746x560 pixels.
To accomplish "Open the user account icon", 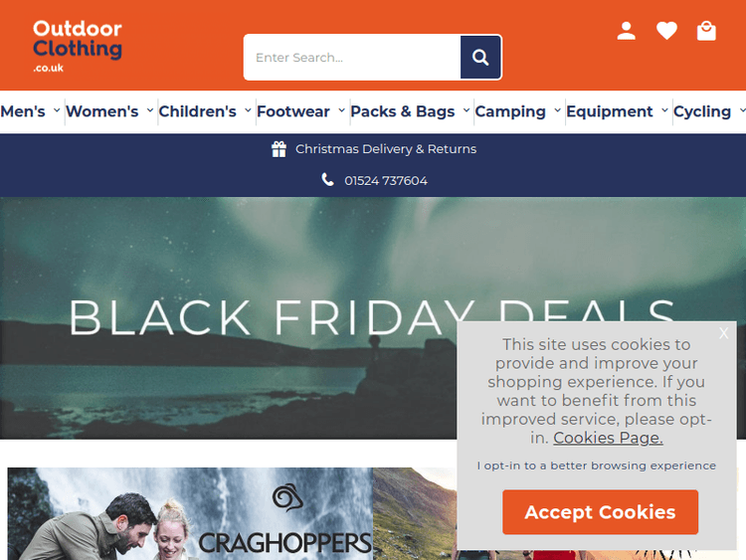I will 626,31.
